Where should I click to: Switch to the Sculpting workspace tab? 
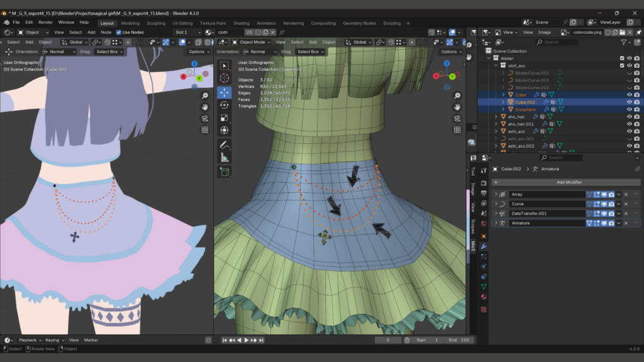[156, 23]
